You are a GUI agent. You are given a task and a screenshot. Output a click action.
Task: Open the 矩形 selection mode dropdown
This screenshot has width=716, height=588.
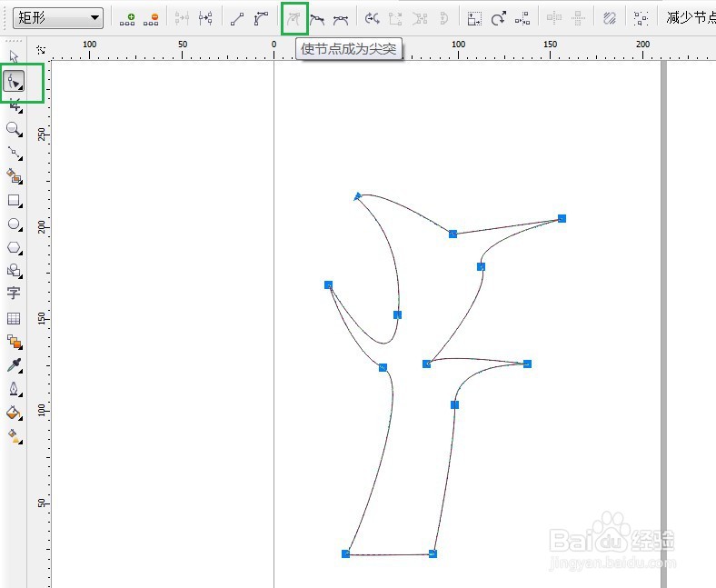[x=58, y=18]
